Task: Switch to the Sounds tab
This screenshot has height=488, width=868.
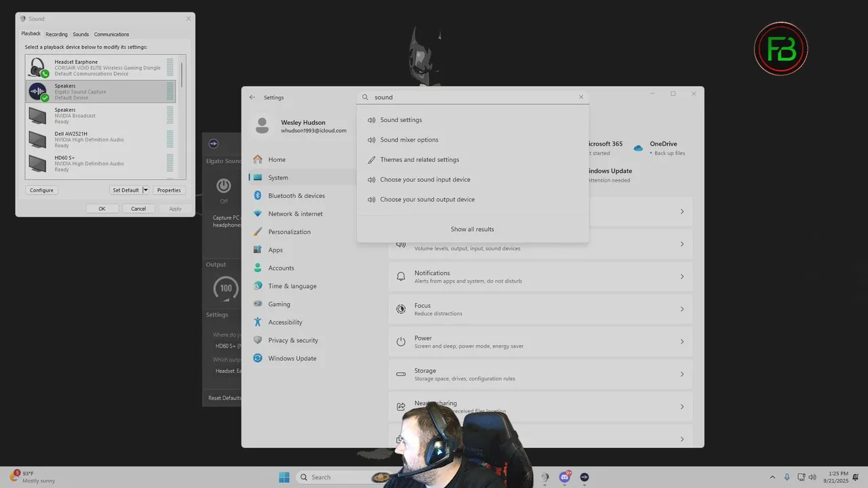Action: (81, 34)
